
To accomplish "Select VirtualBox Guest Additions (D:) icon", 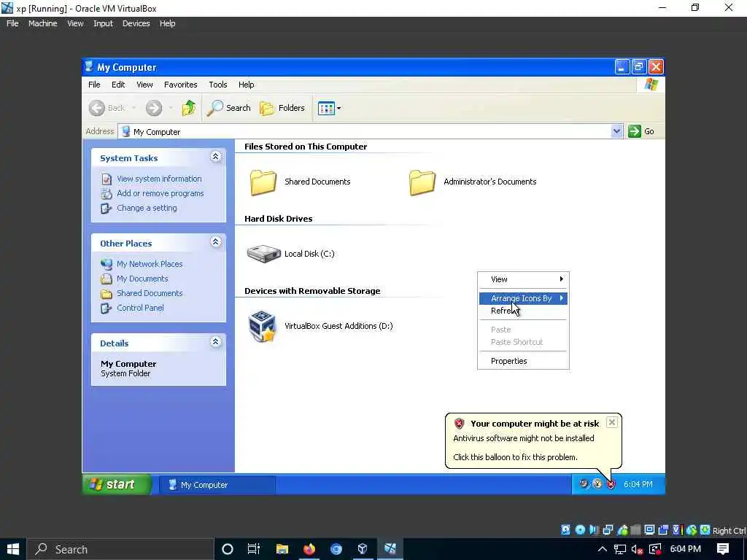I will coord(263,326).
